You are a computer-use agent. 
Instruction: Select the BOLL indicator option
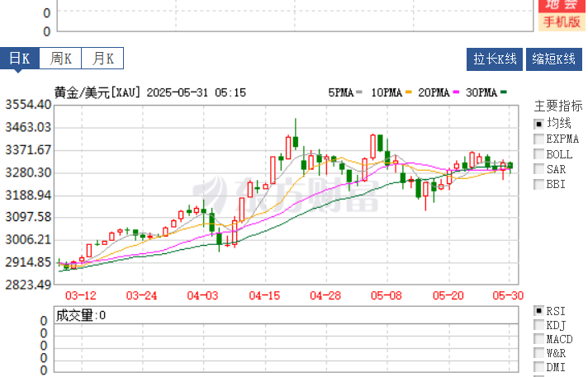[539, 154]
